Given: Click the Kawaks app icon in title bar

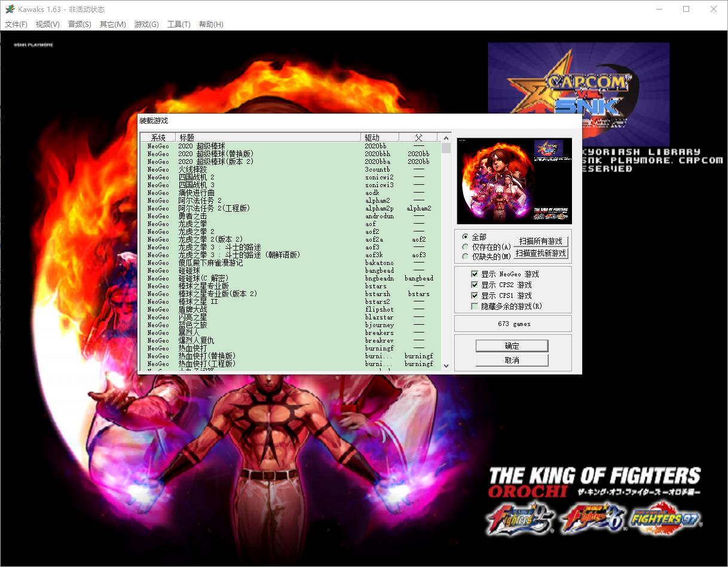Looking at the screenshot, I should coord(10,10).
